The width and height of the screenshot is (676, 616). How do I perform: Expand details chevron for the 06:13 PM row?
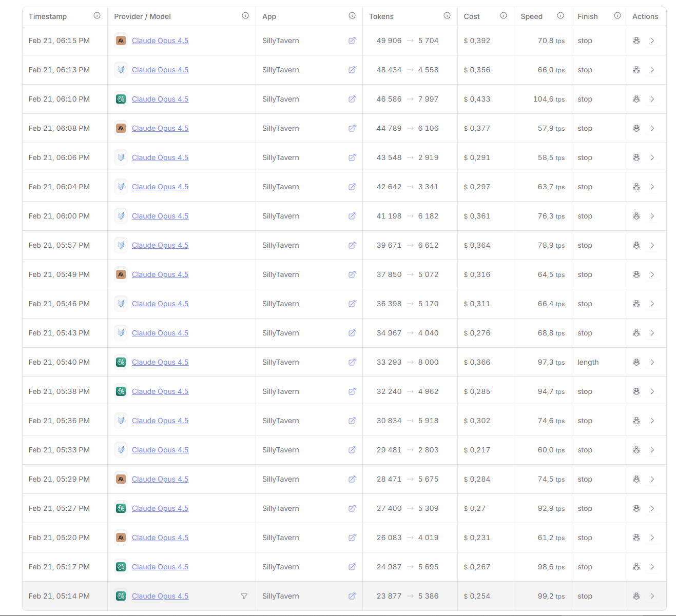652,70
